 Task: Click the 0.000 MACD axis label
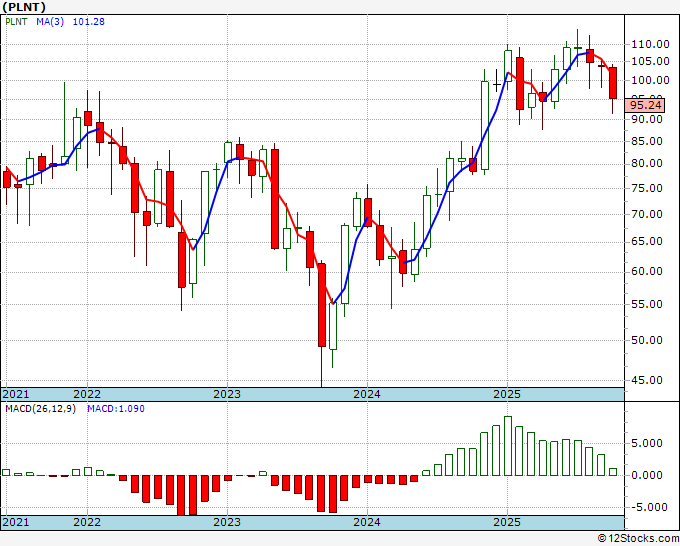(647, 475)
